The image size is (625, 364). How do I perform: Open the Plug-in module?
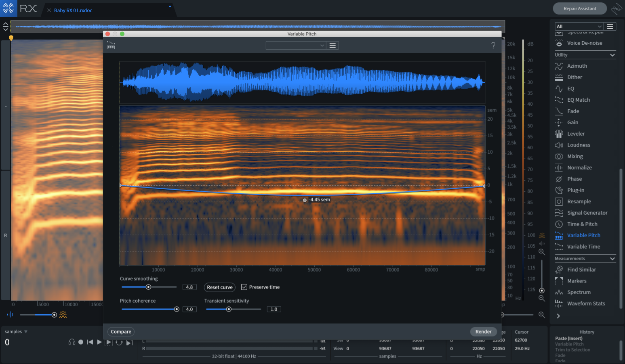[x=585, y=190]
